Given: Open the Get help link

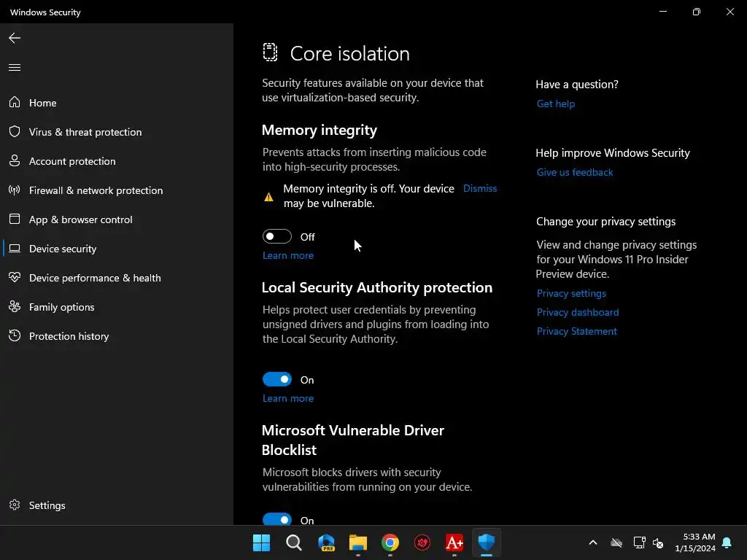Looking at the screenshot, I should (x=556, y=104).
